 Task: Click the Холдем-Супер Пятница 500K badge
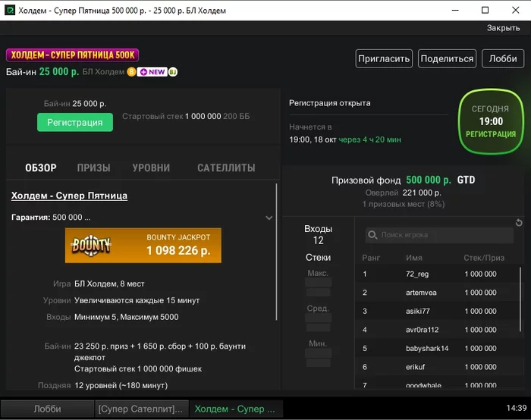73,55
